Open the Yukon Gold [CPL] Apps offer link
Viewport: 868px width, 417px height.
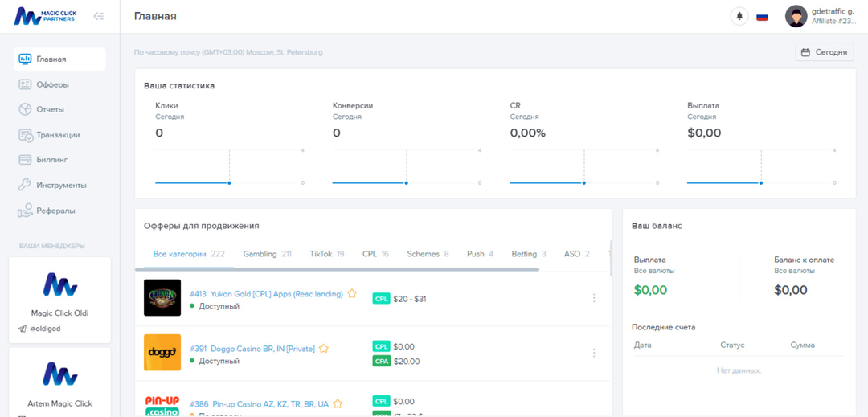[266, 294]
